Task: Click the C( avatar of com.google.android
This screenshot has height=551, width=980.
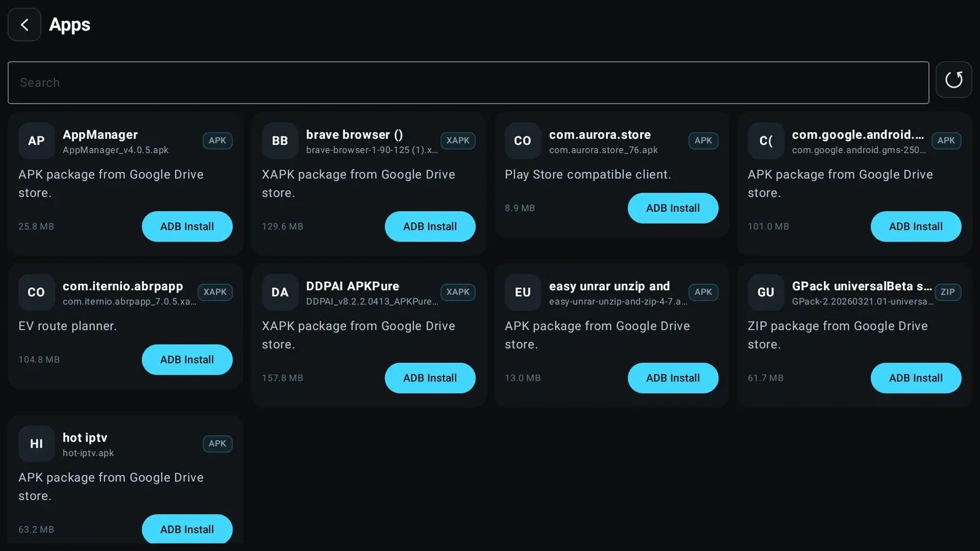Action: coord(766,141)
